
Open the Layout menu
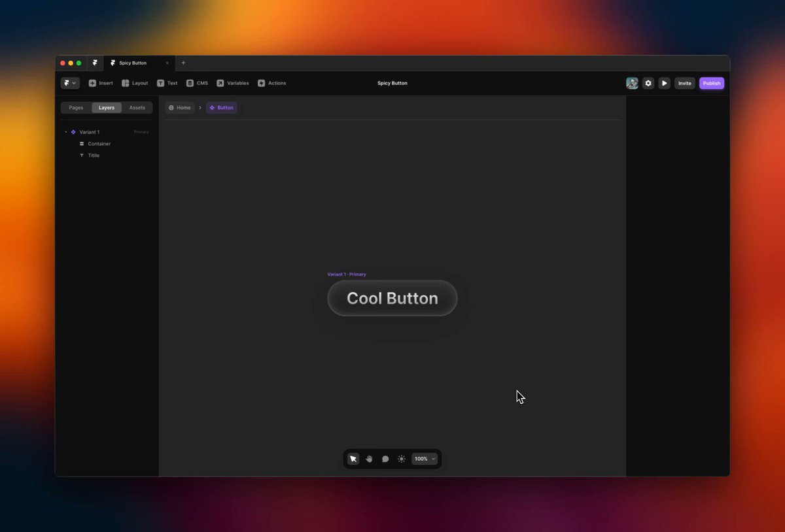point(135,83)
